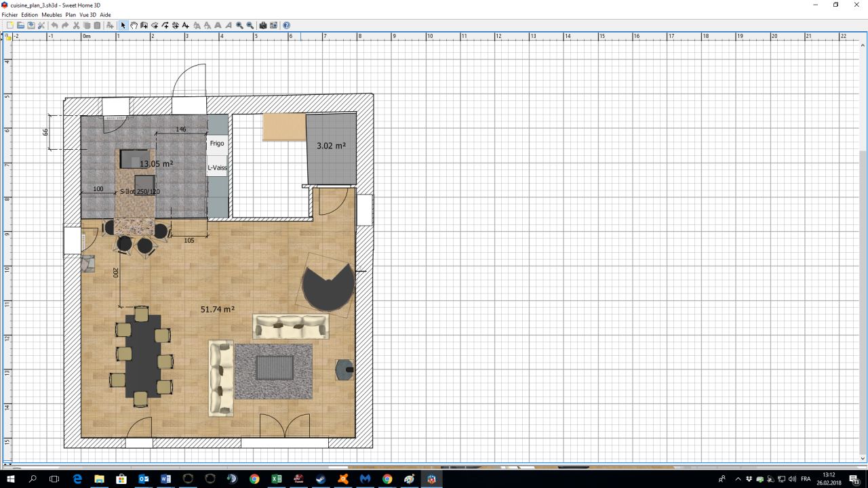The height and width of the screenshot is (488, 868).
Task: Save the home file
Action: pyautogui.click(x=31, y=25)
